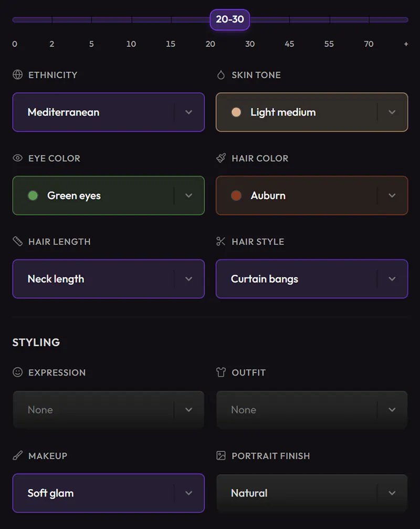Click the auburn hair color swatch
This screenshot has width=420, height=529.
(x=236, y=195)
